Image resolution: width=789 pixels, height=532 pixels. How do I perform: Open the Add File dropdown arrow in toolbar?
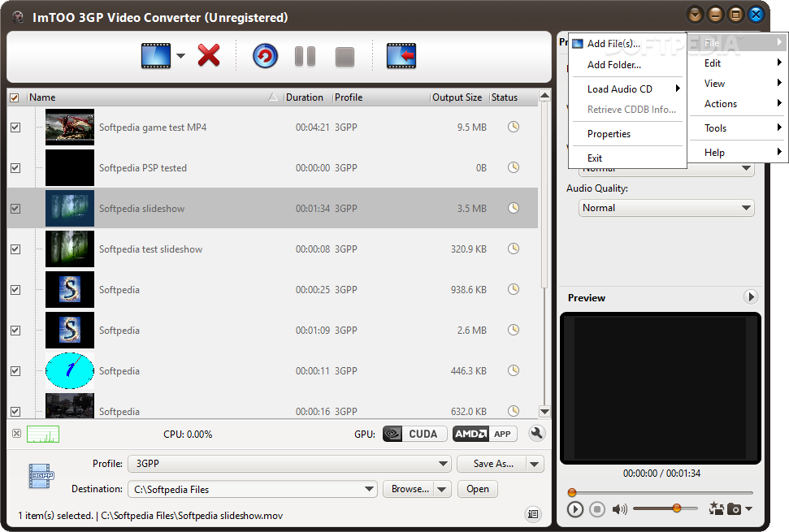point(180,56)
